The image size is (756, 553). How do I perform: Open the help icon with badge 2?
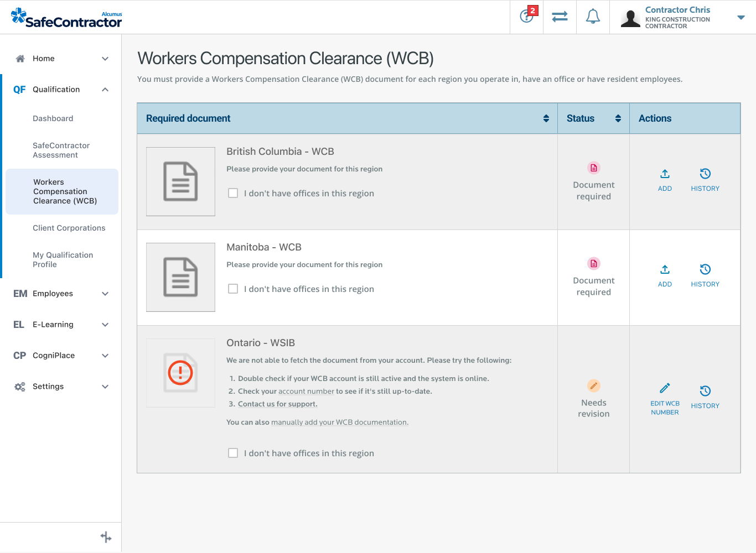pos(527,17)
